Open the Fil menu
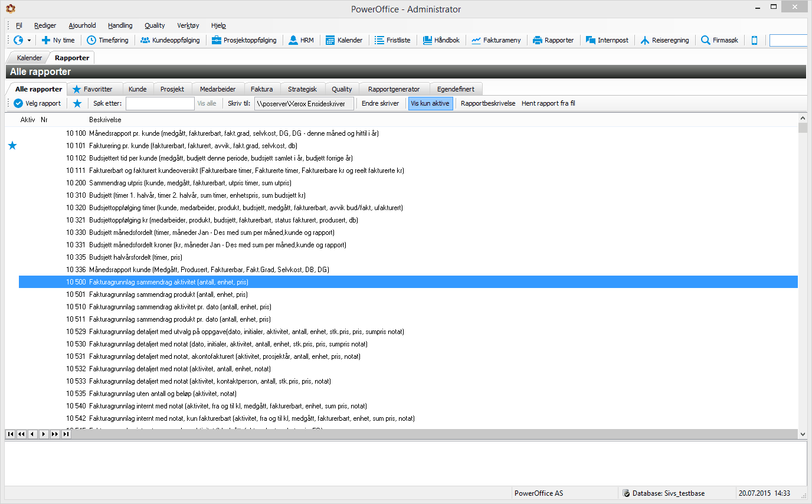This screenshot has width=812, height=504. tap(19, 25)
